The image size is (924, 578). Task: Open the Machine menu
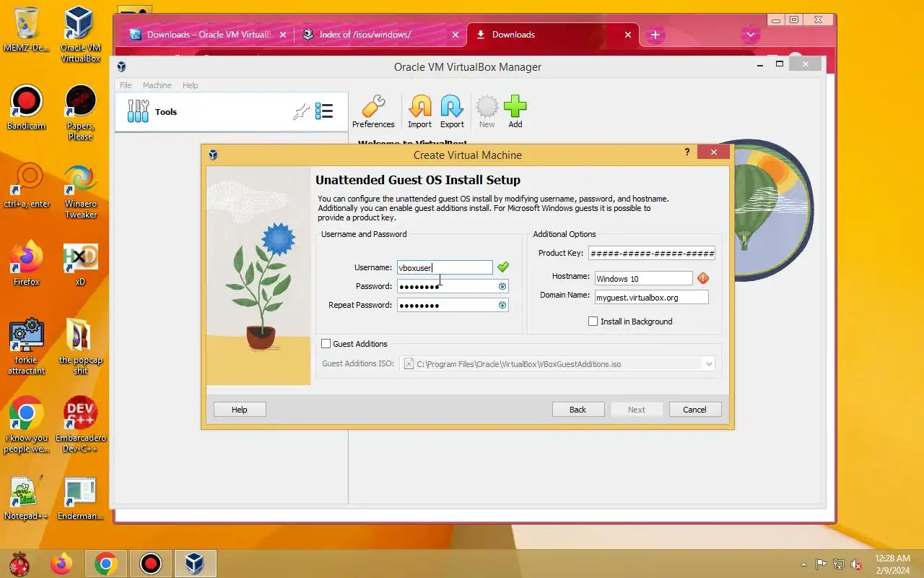(x=157, y=85)
